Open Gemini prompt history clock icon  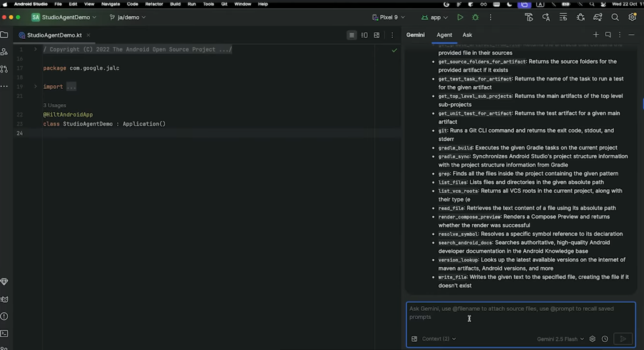pyautogui.click(x=605, y=339)
